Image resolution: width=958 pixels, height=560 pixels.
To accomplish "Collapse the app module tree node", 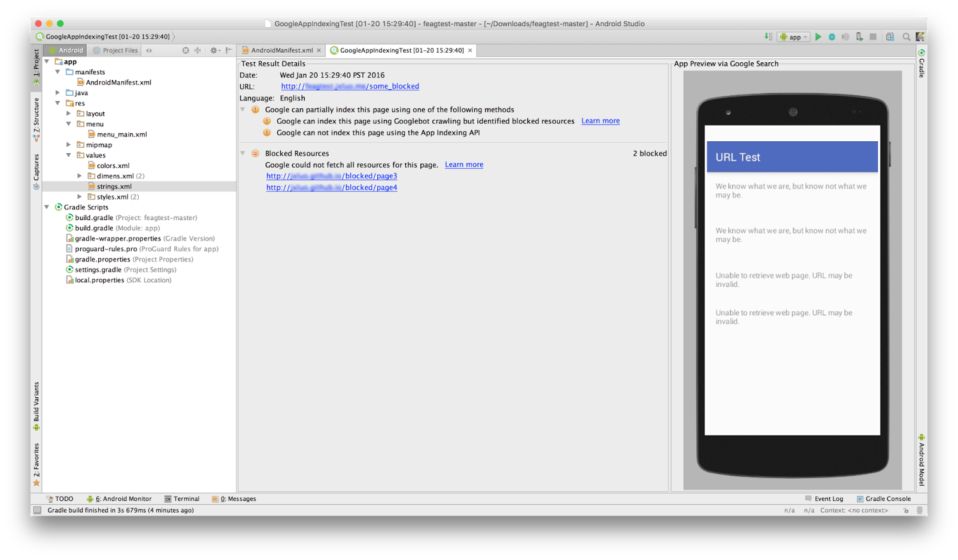I will 47,62.
